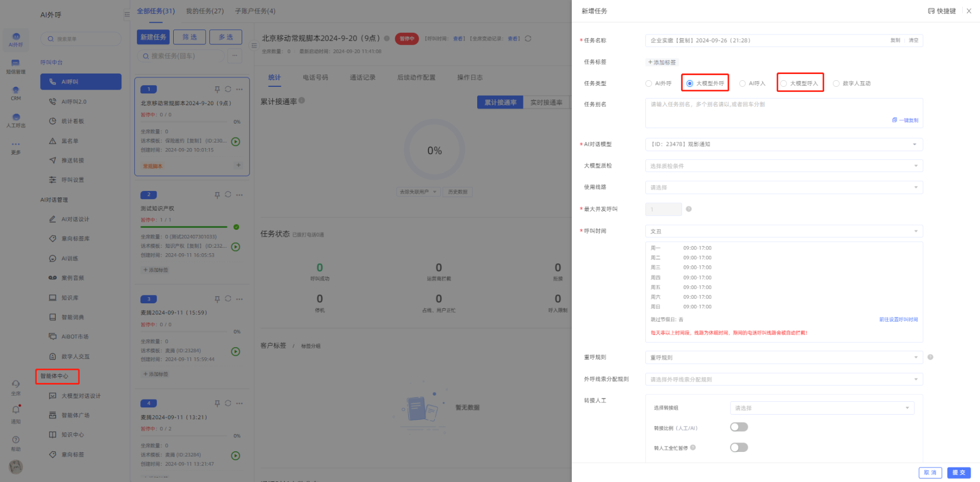Screen dimensions: 980x482
Task: Click the help question mark icon
Action: tap(16, 440)
